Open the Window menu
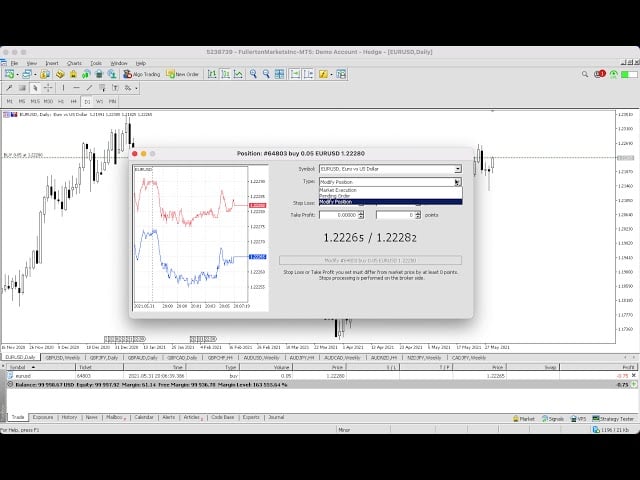The height and width of the screenshot is (480, 640). (119, 63)
